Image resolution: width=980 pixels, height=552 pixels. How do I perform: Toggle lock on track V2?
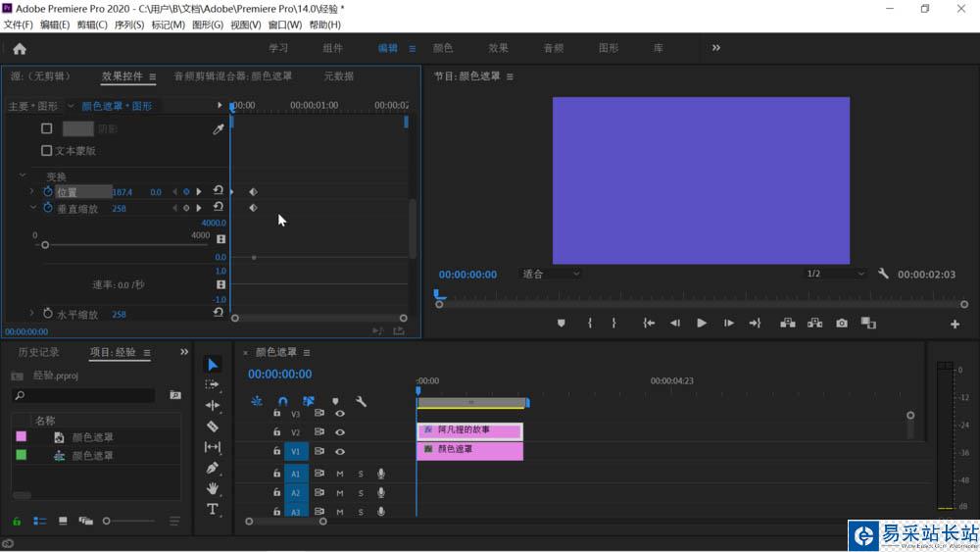276,431
